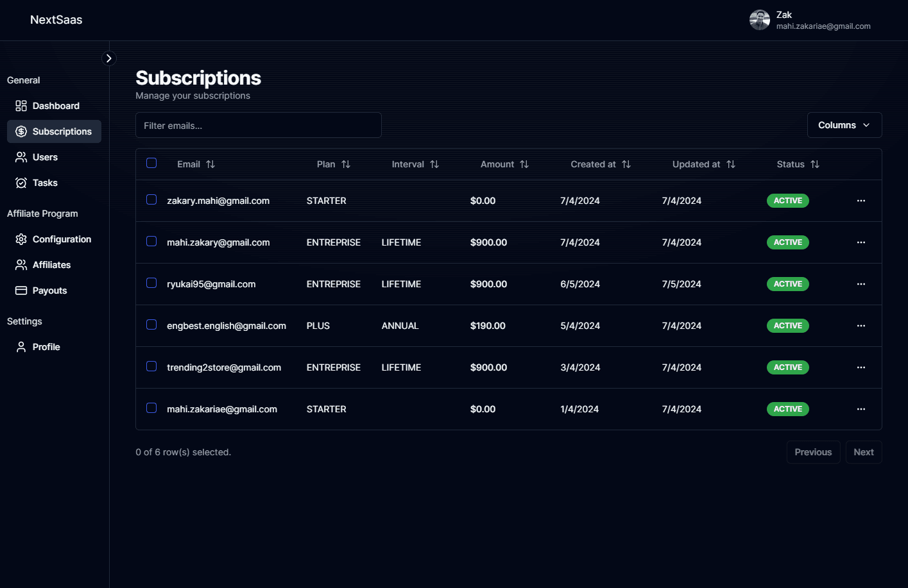
Task: Click the ACTIVE status badge for engbest.english@gmail.com
Action: pos(787,325)
